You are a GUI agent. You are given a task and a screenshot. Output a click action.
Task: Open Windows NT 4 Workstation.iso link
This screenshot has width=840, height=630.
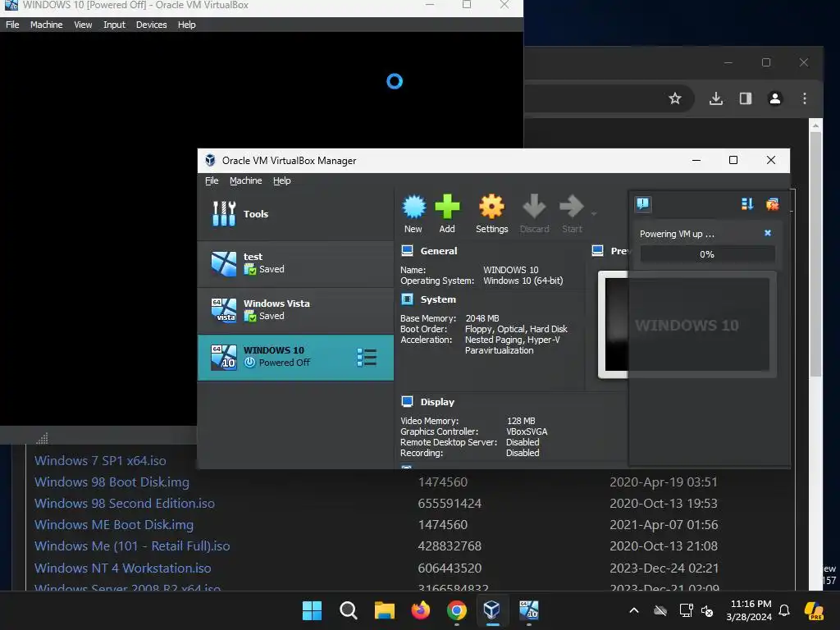pos(123,568)
